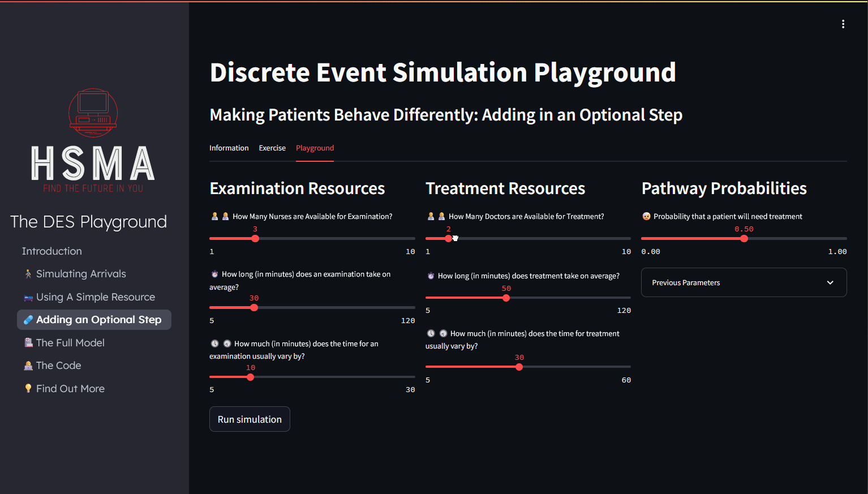Click the coder icon beside The Code

[x=28, y=366]
